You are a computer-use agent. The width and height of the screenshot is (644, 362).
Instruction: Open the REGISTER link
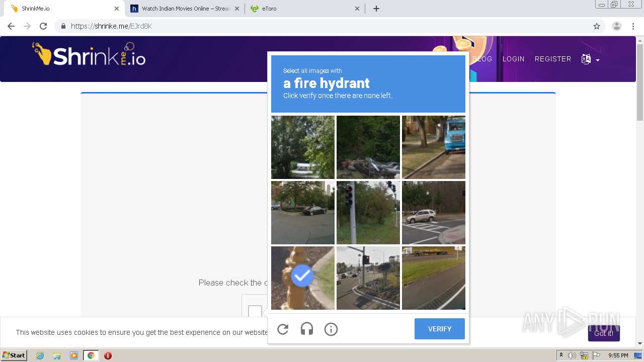click(x=553, y=59)
